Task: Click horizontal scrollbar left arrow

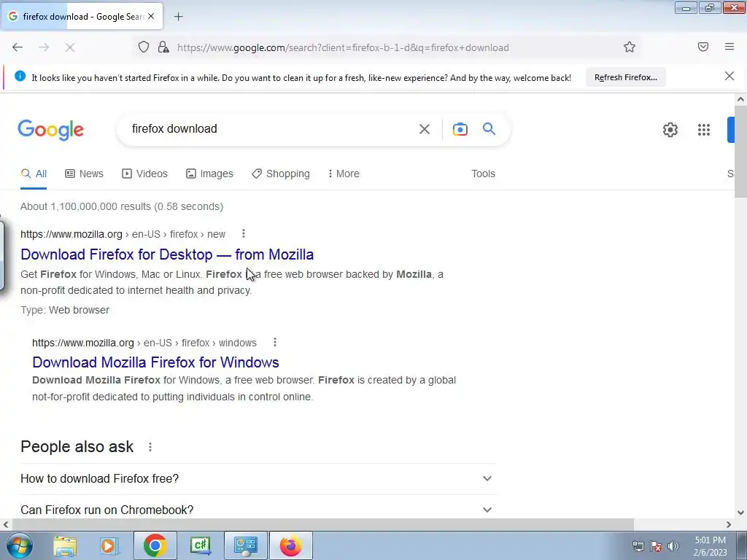Action: [x=6, y=524]
